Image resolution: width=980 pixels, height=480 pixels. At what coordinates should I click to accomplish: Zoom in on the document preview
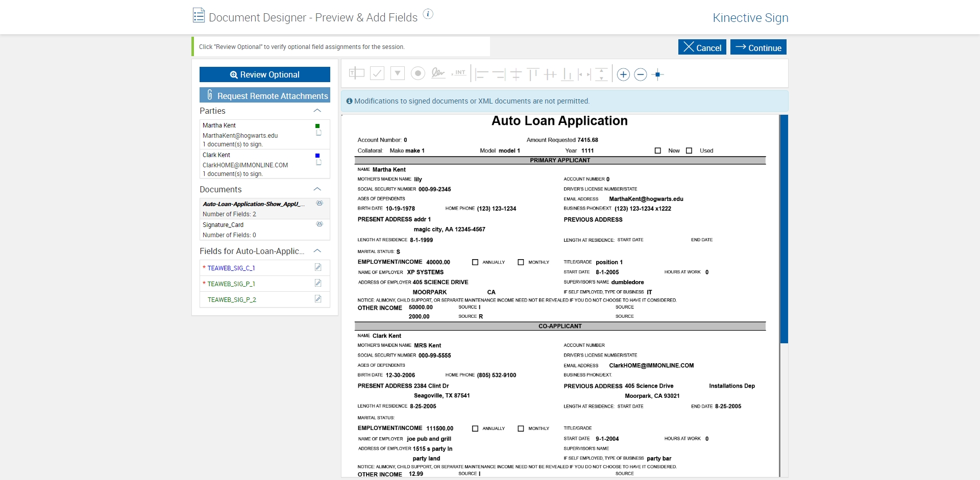(x=623, y=74)
